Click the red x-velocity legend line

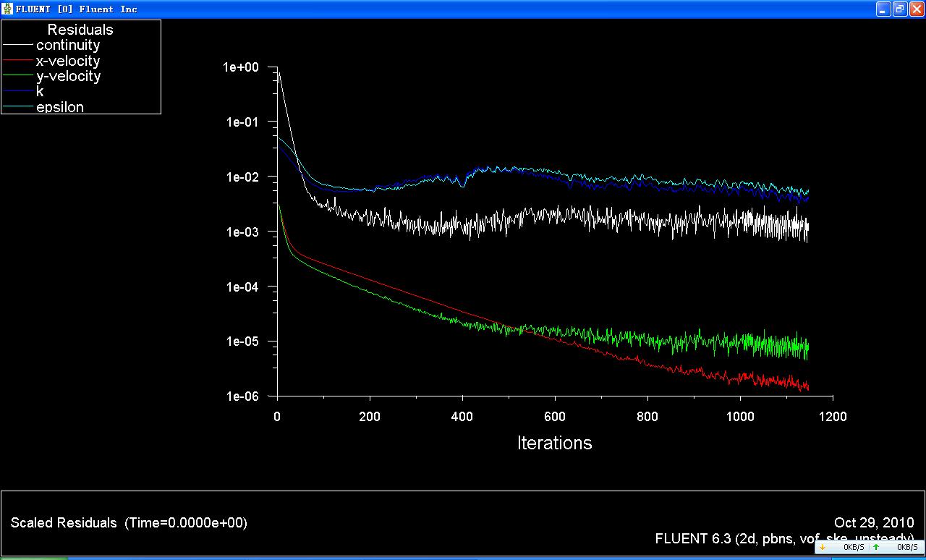coord(19,61)
